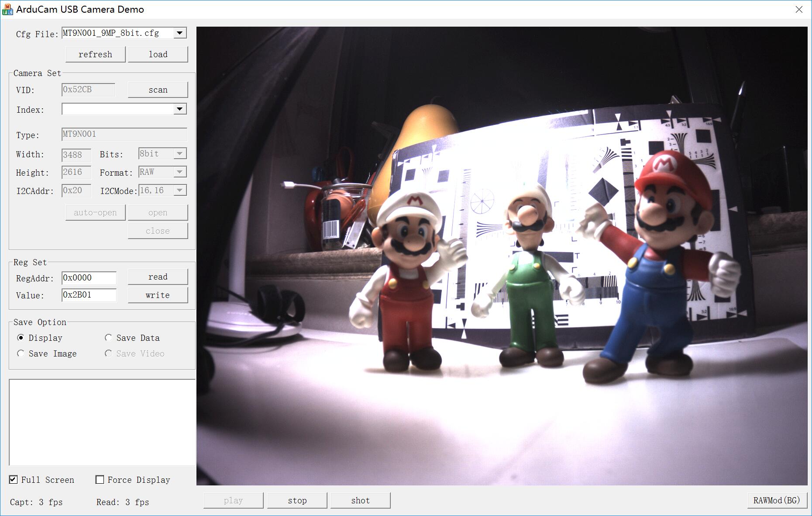
Task: Uncheck the Full Screen checkbox
Action: pos(14,480)
